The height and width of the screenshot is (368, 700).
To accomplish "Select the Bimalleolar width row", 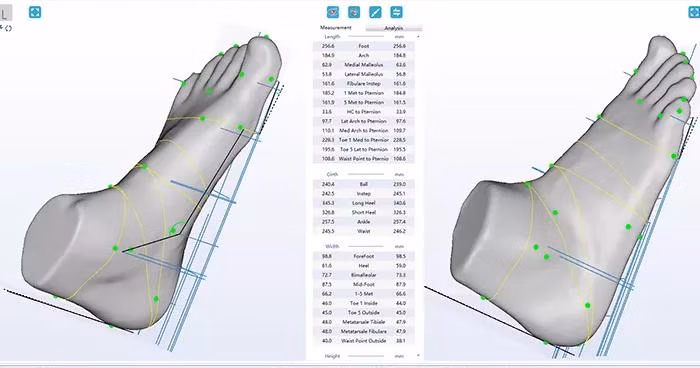I will pyautogui.click(x=363, y=275).
